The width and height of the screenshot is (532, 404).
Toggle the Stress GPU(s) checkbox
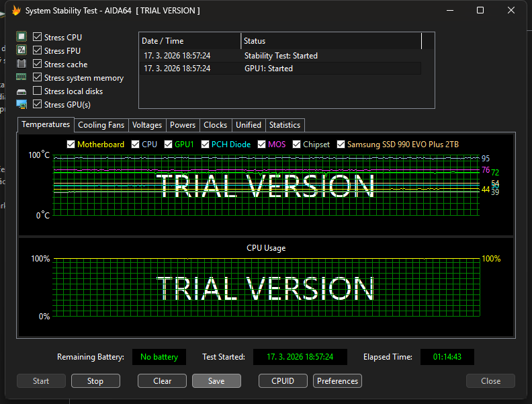(38, 104)
